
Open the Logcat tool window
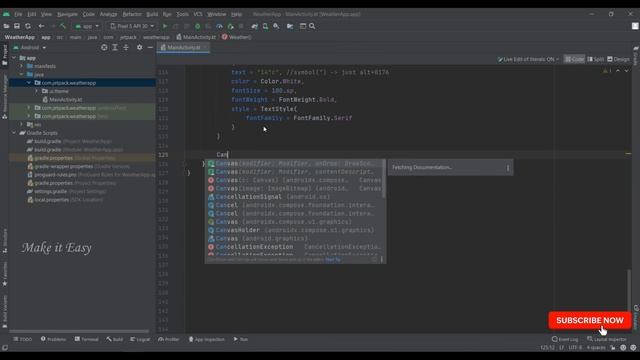click(140, 339)
